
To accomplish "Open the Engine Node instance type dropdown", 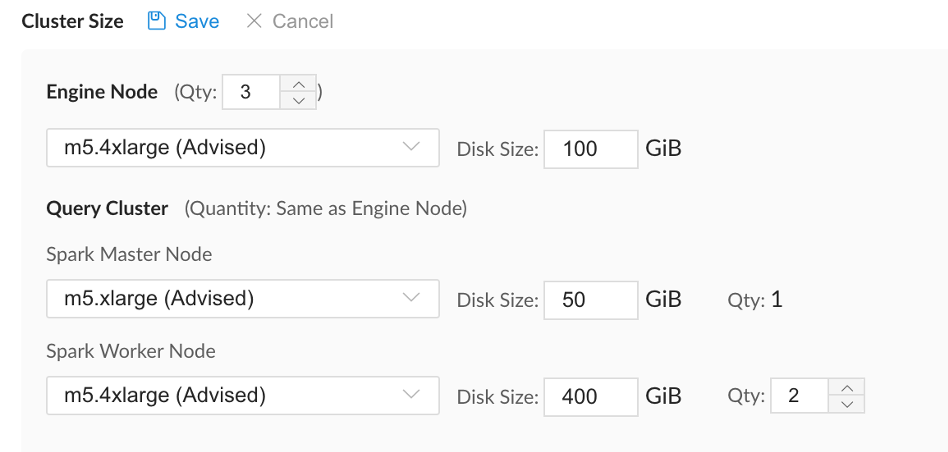I will pyautogui.click(x=242, y=147).
